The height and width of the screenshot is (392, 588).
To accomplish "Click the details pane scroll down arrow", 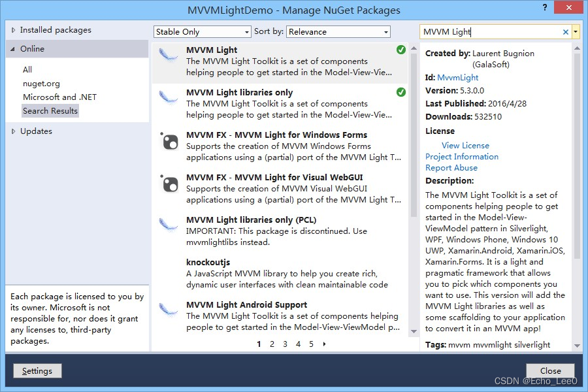I will pos(577,346).
